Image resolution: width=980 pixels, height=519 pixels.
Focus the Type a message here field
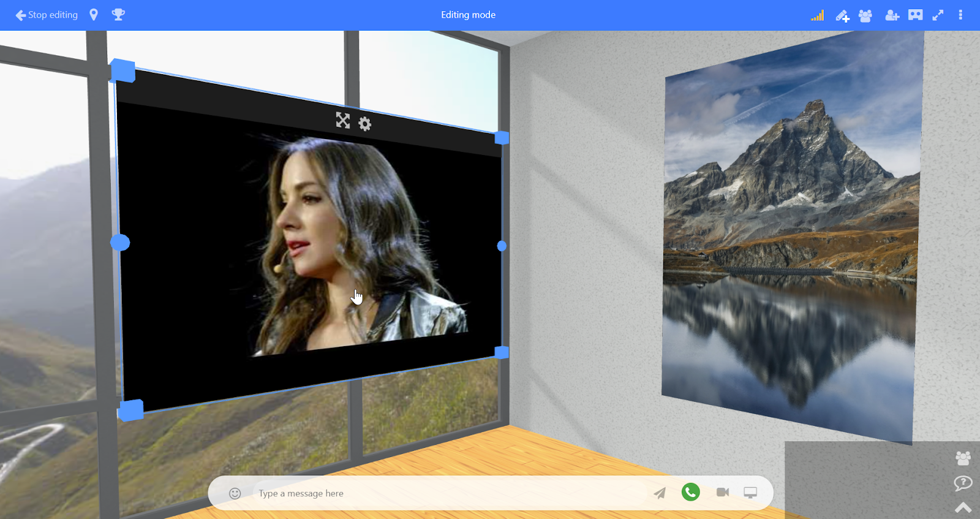[x=450, y=493]
